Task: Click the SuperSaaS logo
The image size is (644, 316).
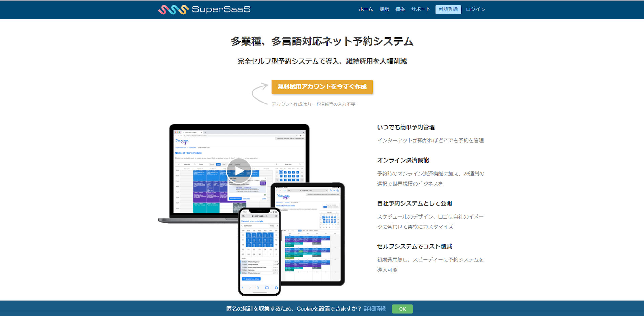Action: 204,9
